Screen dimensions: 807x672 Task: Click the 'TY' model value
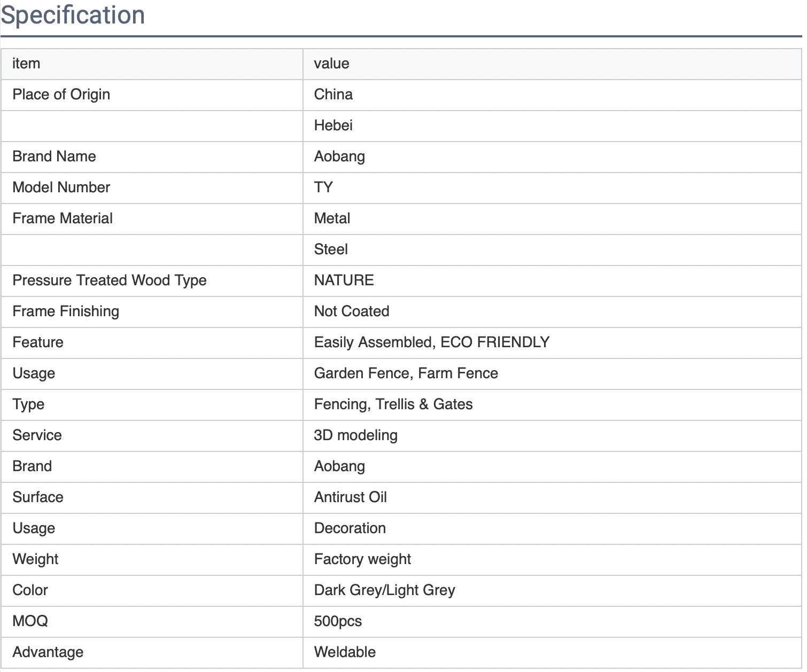pos(323,187)
